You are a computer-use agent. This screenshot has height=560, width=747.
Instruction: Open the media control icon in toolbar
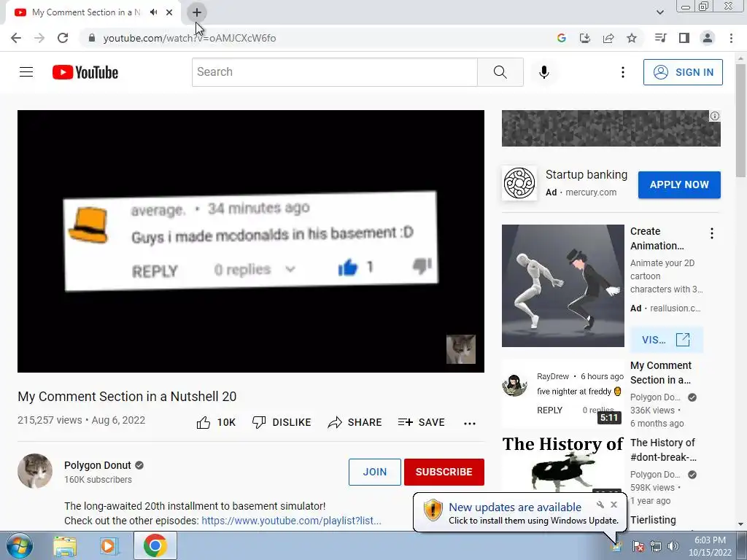tap(660, 38)
